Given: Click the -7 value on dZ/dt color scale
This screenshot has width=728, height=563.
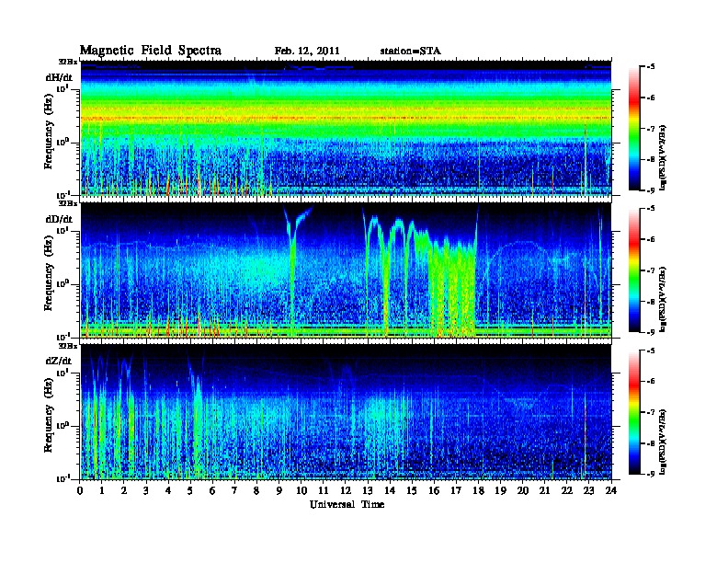Looking at the screenshot, I should (x=651, y=412).
